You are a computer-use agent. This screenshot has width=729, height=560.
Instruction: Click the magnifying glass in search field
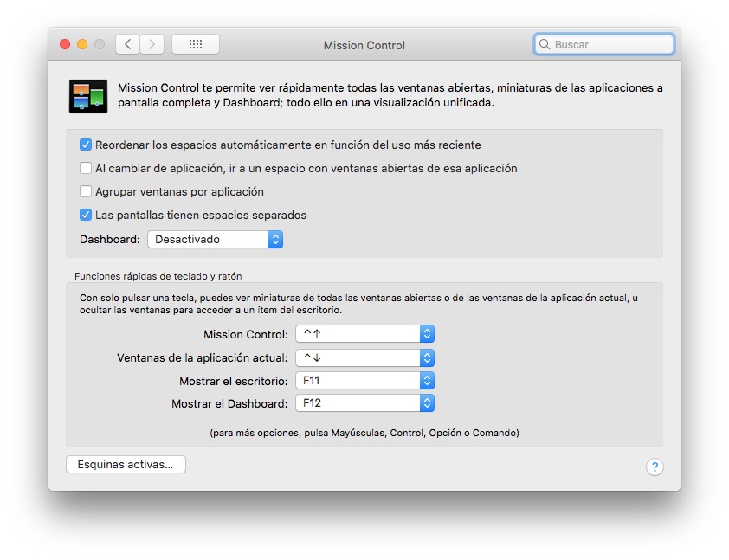point(544,45)
